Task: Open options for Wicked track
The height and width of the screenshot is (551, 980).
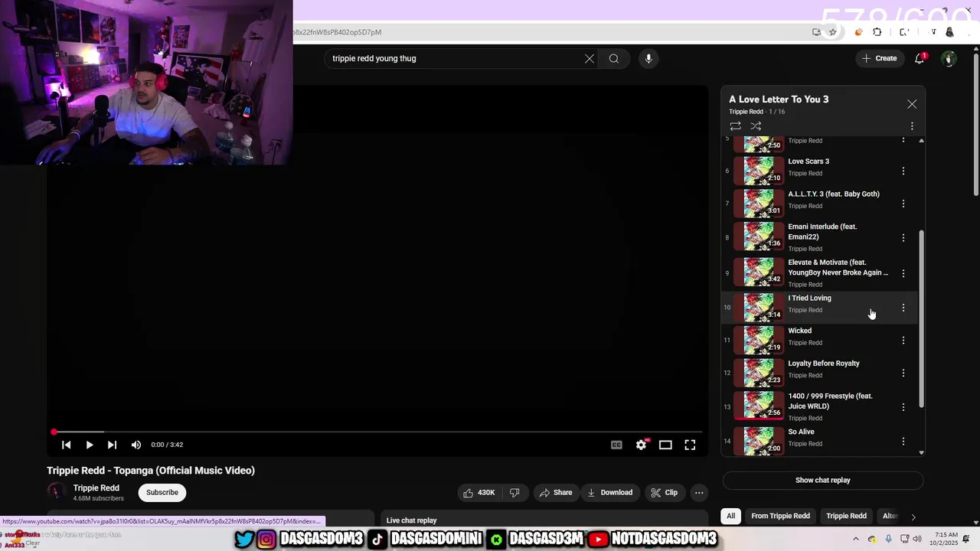Action: point(903,340)
